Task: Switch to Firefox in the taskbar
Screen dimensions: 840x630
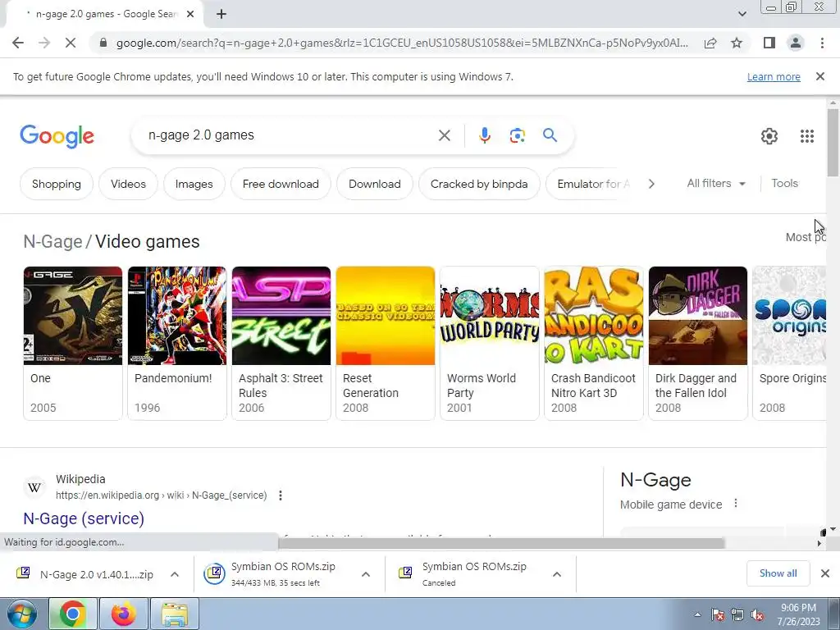Action: [124, 614]
